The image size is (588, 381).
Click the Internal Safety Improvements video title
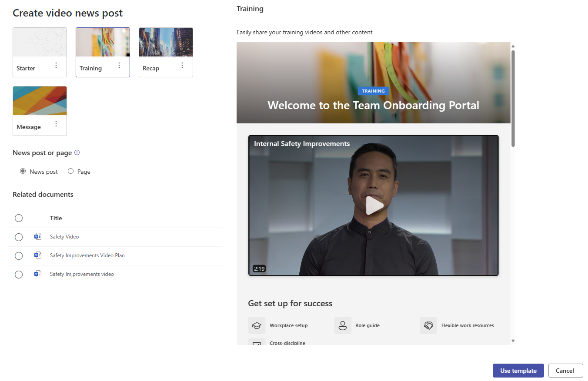302,143
